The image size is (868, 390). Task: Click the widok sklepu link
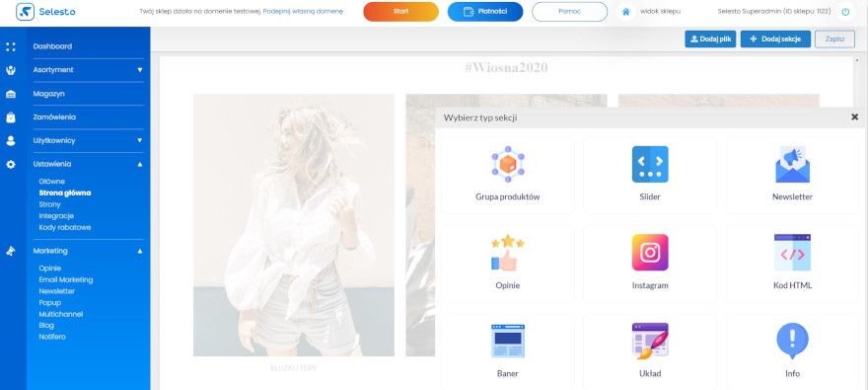coord(661,12)
